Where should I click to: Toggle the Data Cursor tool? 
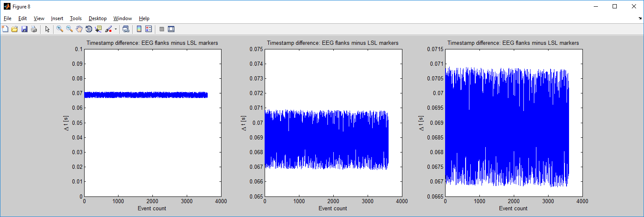(98, 29)
